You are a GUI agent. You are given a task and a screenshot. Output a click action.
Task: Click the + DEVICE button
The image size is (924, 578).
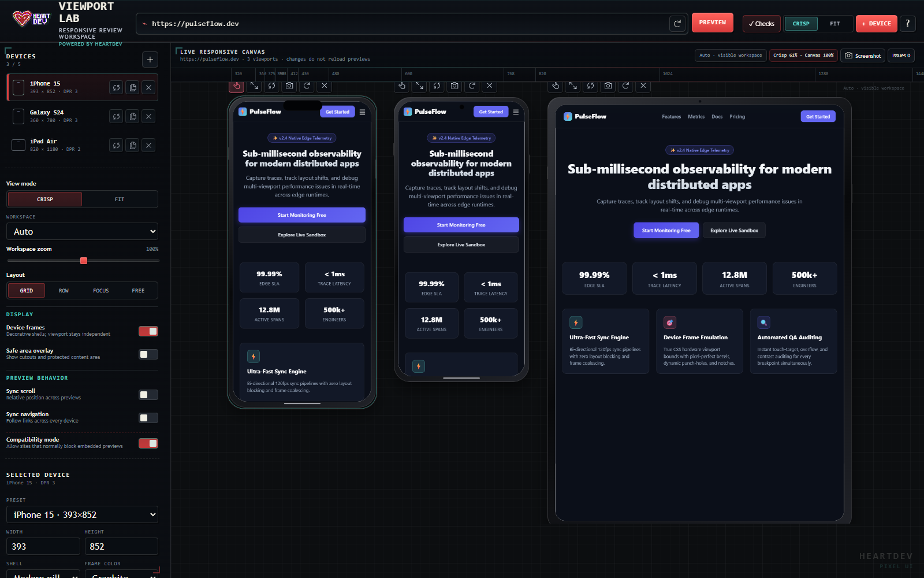(877, 24)
